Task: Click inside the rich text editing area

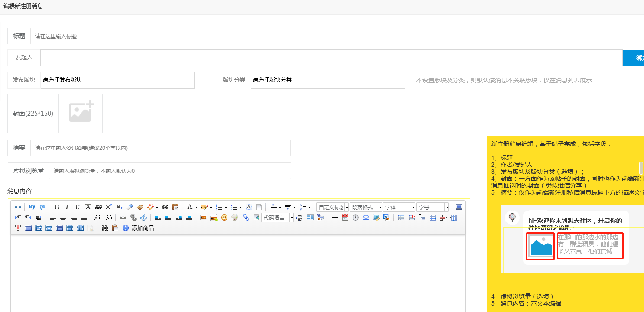Action: point(238,273)
